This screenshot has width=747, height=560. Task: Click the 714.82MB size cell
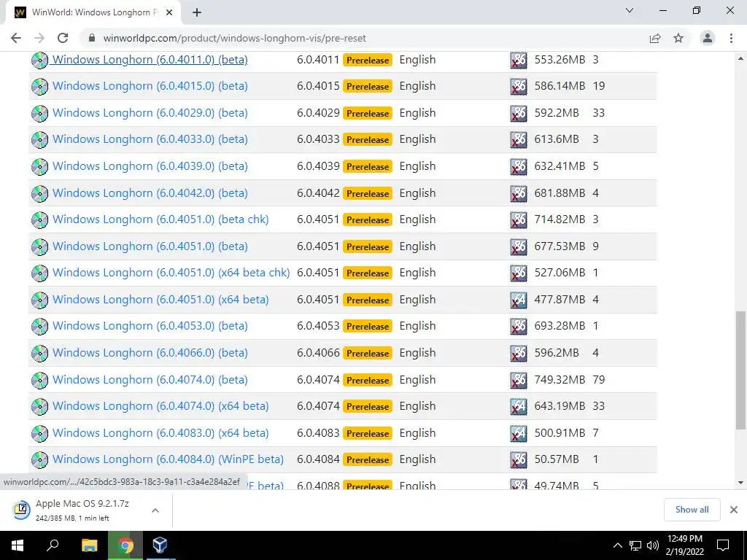[560, 219]
